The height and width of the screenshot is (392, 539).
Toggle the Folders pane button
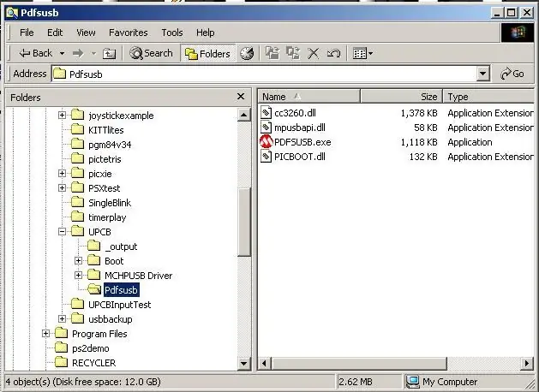click(x=207, y=54)
